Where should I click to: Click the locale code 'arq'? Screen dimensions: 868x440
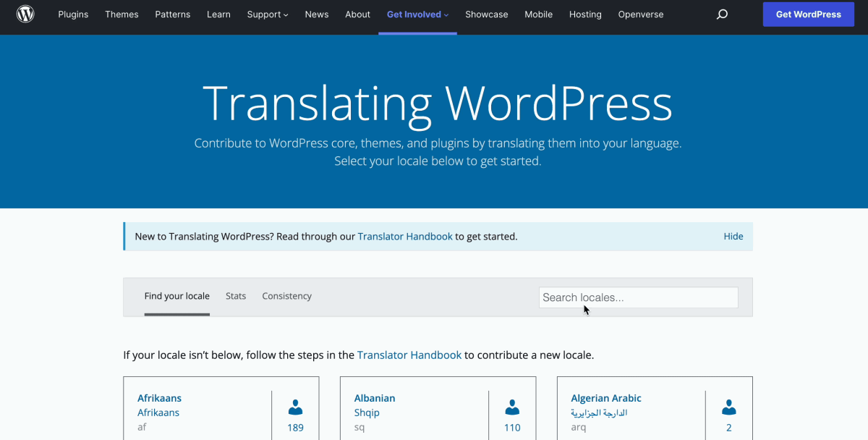(579, 428)
